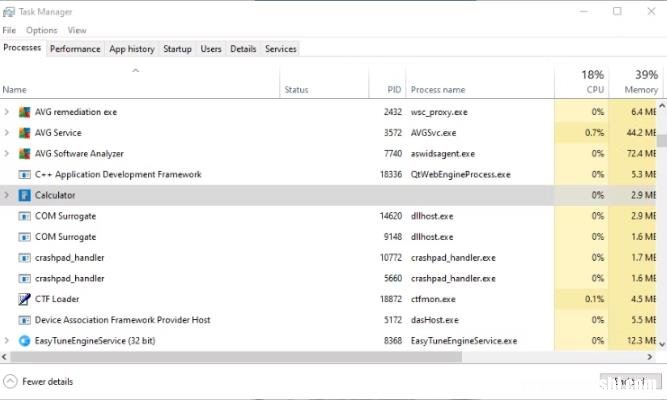Select the dasHost.exe process name cell

tap(435, 320)
